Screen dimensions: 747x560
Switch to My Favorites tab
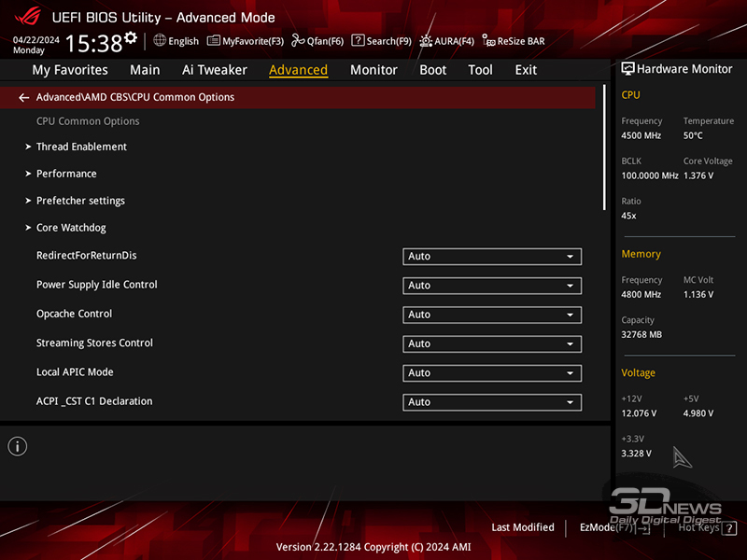tap(70, 70)
